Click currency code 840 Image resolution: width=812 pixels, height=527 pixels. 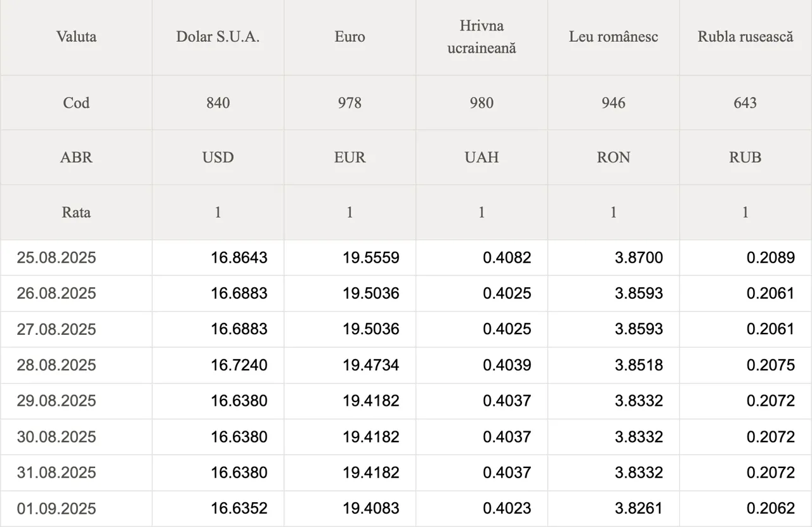tap(218, 103)
